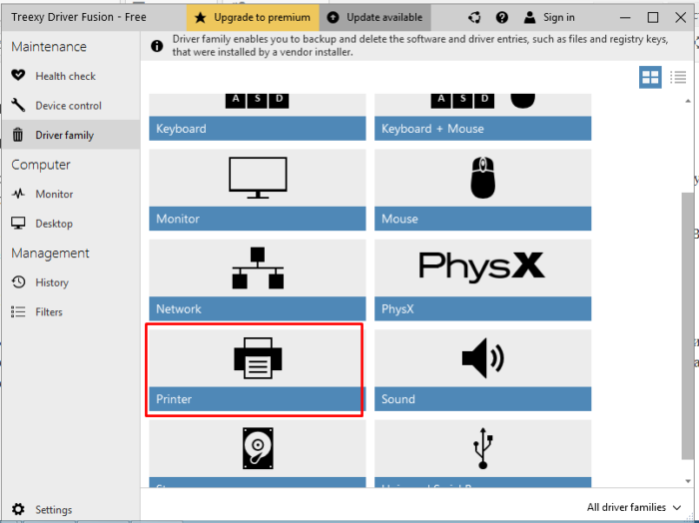Click the refresh arrows icon in the title bar
Image resolution: width=699 pixels, height=523 pixels.
click(x=474, y=17)
